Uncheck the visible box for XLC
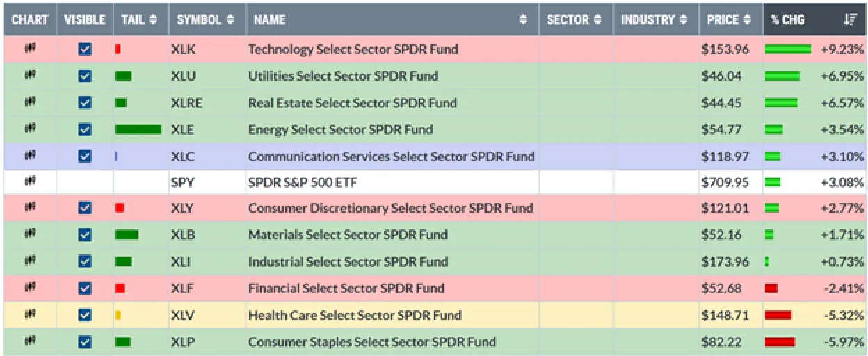The image size is (868, 356). 85,156
